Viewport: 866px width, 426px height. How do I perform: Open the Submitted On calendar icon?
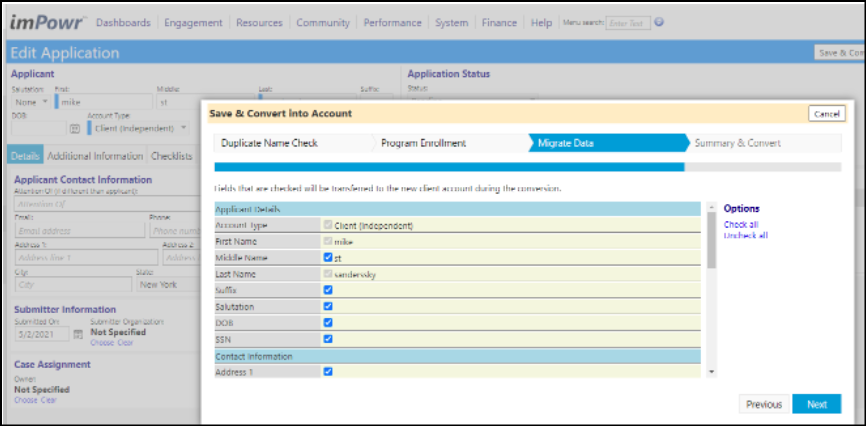(x=78, y=334)
